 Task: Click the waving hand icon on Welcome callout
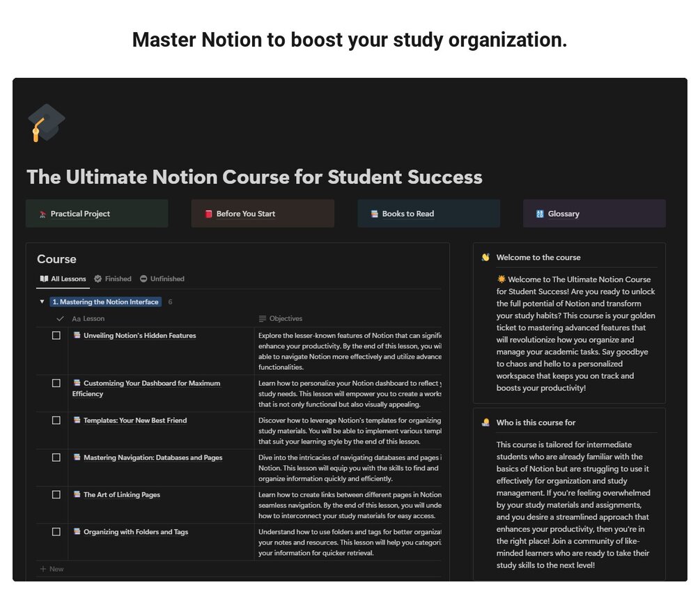[485, 258]
